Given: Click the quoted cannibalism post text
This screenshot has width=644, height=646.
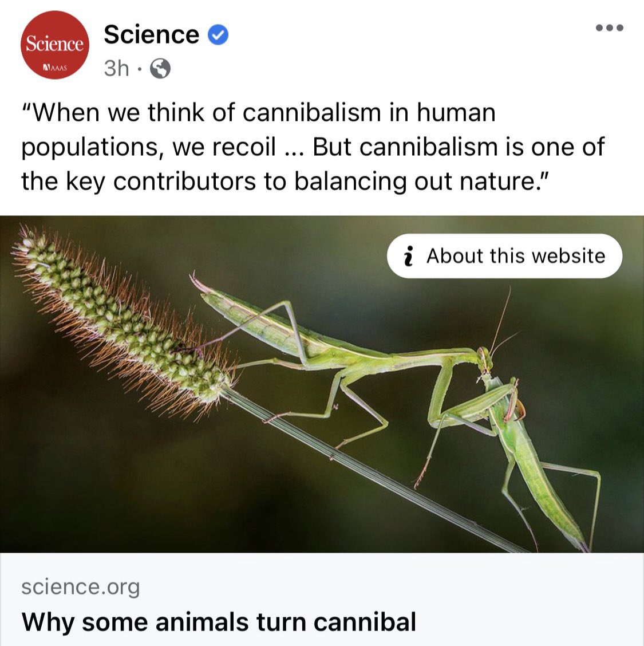Looking at the screenshot, I should point(313,147).
